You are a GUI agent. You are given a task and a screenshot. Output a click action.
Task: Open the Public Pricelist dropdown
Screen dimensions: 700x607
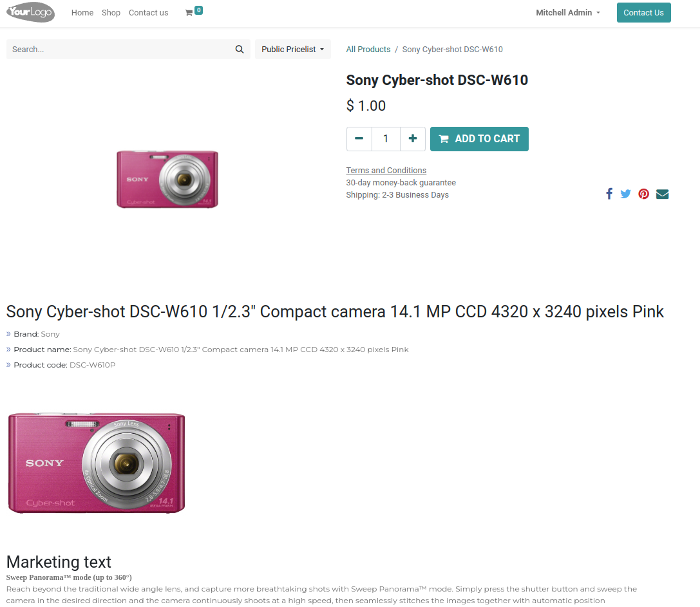pos(292,50)
